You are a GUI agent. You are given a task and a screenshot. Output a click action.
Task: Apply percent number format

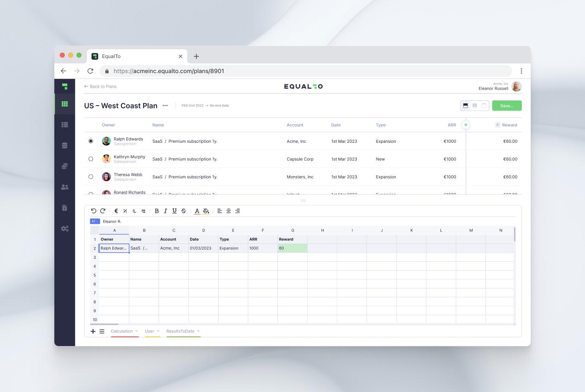click(x=125, y=211)
